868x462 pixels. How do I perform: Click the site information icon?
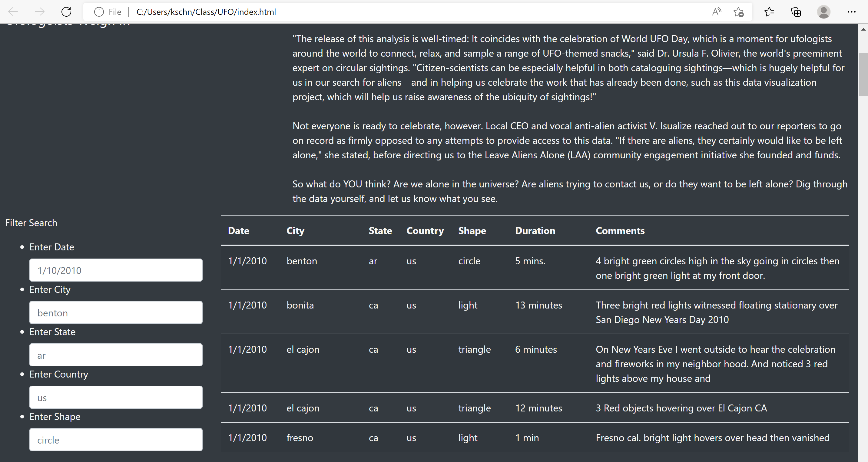click(x=99, y=12)
